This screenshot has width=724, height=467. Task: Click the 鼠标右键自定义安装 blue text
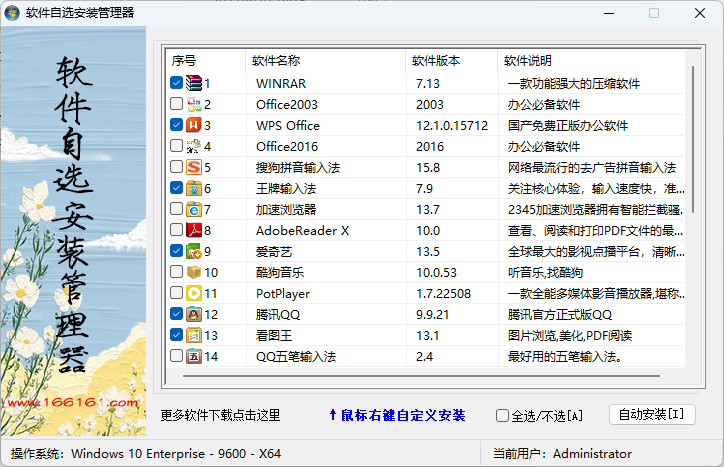click(397, 415)
